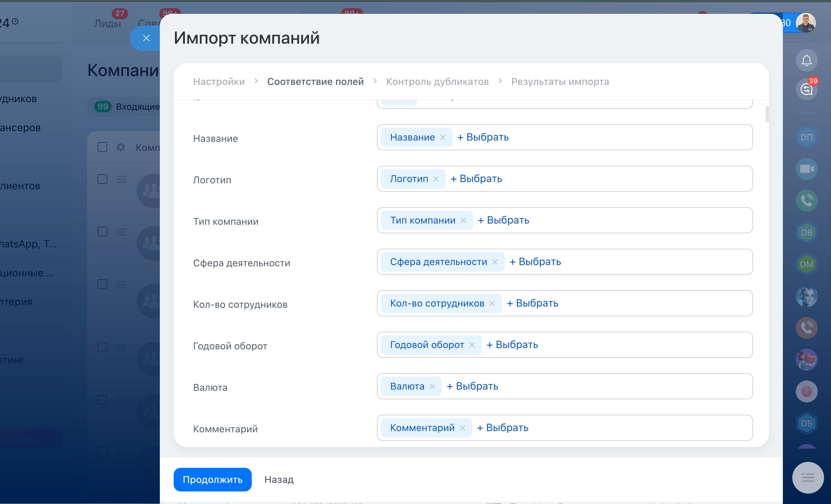
Task: Open the ДП chat avatar
Action: click(806, 137)
